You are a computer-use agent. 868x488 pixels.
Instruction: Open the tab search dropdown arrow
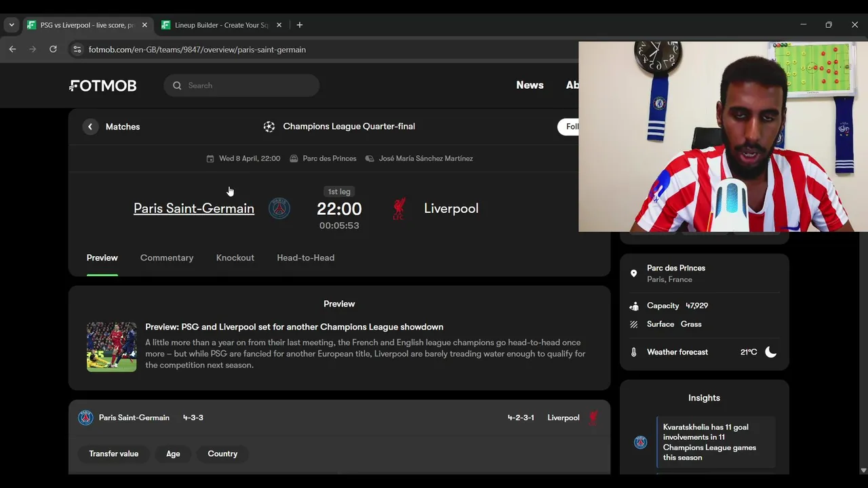(x=12, y=25)
